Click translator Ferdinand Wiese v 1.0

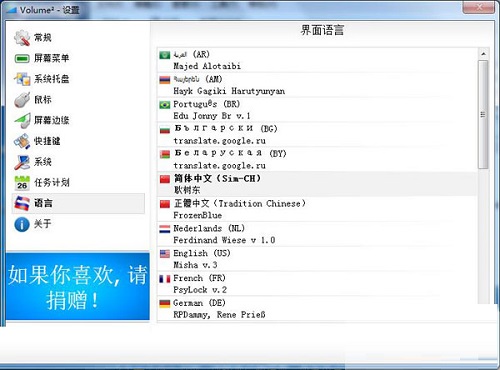(x=224, y=240)
